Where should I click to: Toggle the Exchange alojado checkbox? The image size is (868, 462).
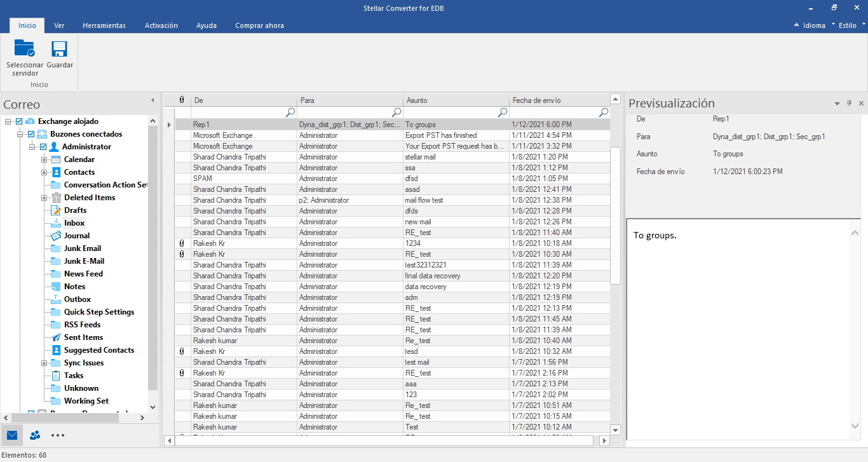pyautogui.click(x=19, y=121)
